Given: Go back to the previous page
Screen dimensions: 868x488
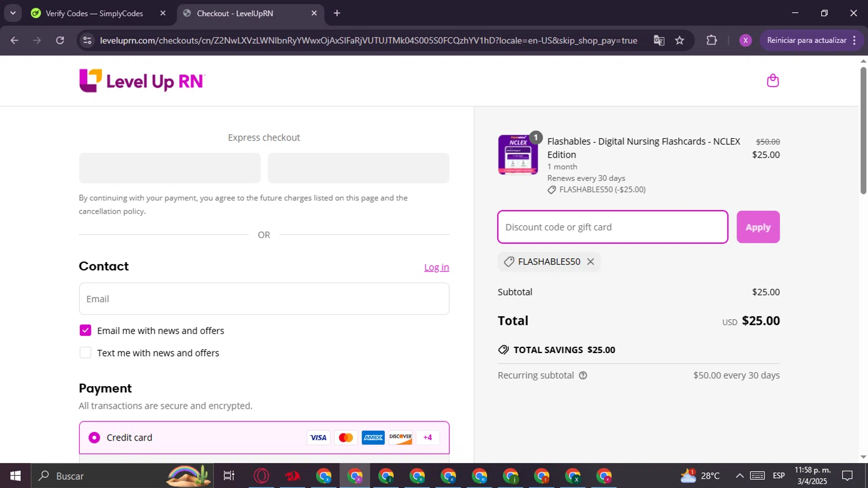Looking at the screenshot, I should (14, 41).
